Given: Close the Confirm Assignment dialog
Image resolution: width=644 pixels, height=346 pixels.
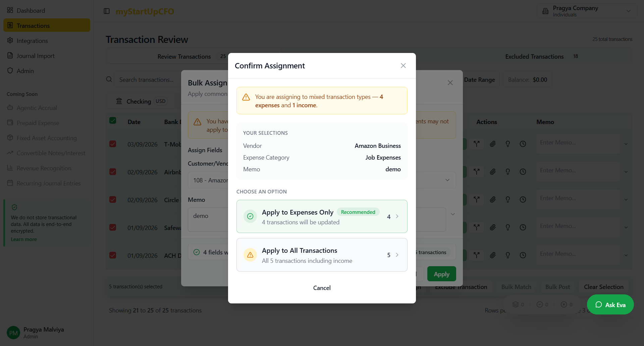Looking at the screenshot, I should [x=403, y=66].
